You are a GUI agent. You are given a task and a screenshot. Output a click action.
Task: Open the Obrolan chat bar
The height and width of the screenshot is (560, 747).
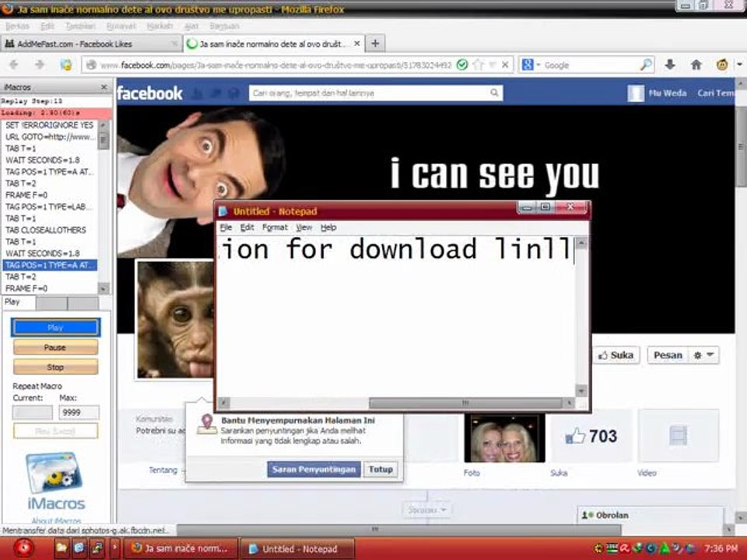[650, 515]
